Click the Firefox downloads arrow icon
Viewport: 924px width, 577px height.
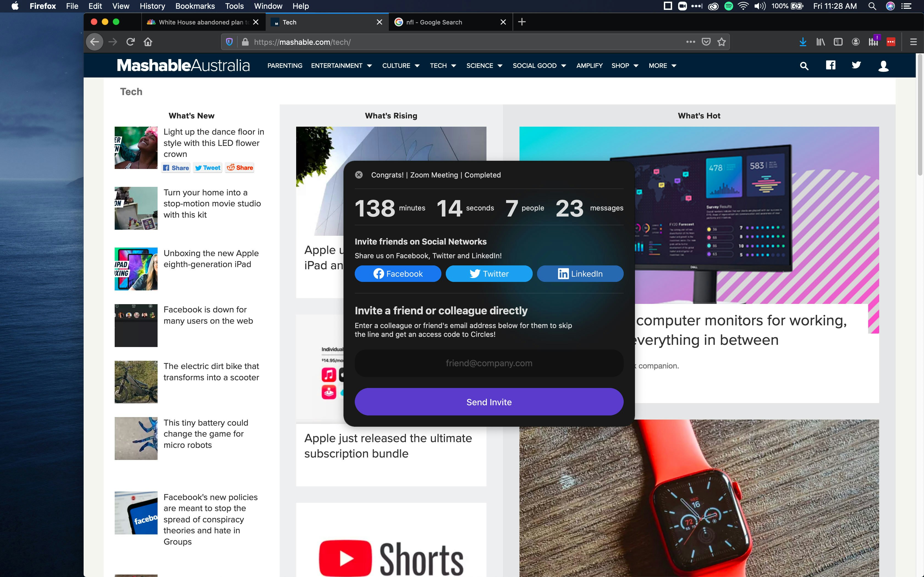click(x=802, y=42)
